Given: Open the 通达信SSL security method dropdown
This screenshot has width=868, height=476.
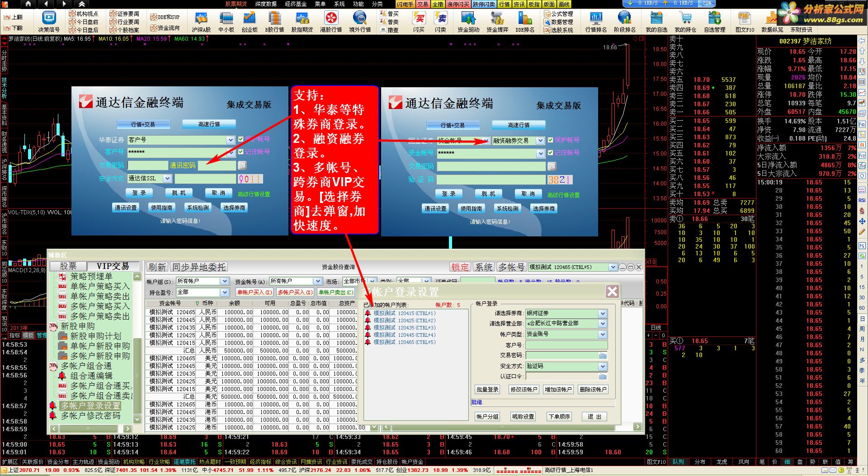Looking at the screenshot, I should pos(167,179).
